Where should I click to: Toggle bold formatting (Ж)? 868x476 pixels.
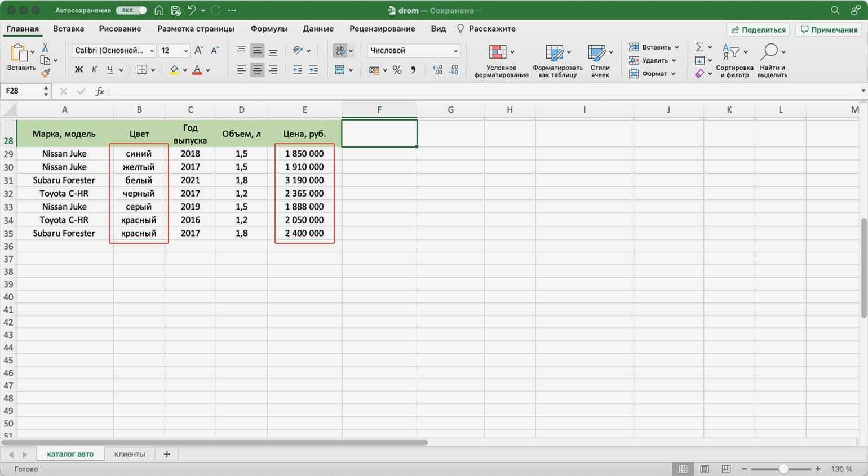[x=79, y=70]
